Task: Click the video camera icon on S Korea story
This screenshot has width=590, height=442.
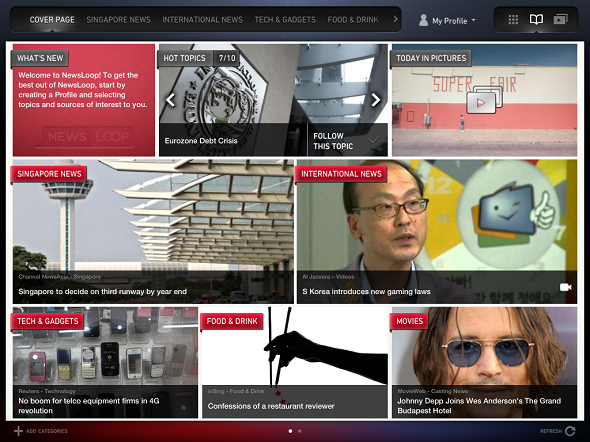Action: 565,287
